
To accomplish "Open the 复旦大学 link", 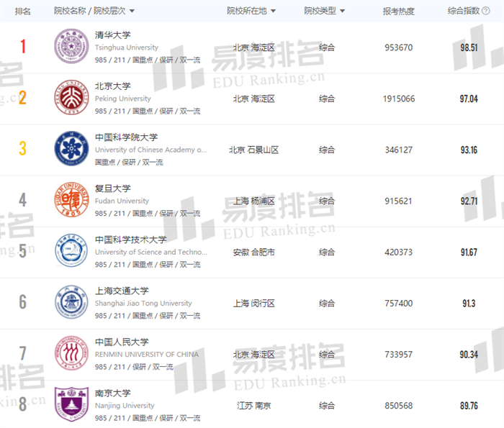I will pos(113,188).
